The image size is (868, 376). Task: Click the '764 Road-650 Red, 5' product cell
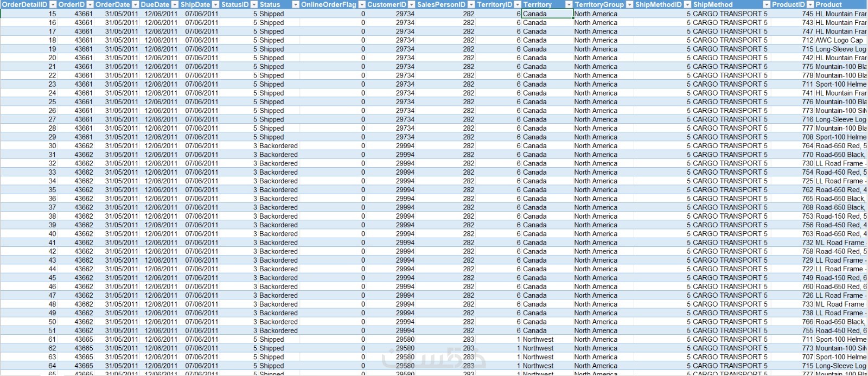pyautogui.click(x=834, y=145)
